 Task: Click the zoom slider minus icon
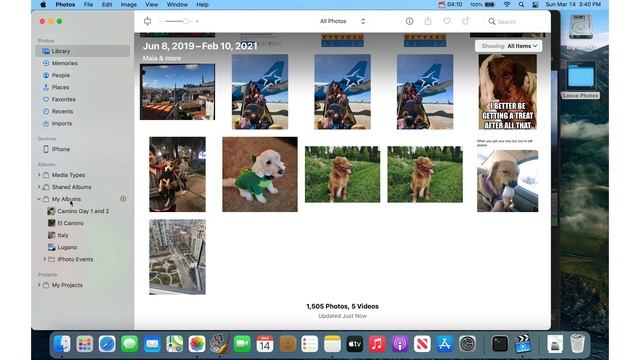[x=160, y=21]
